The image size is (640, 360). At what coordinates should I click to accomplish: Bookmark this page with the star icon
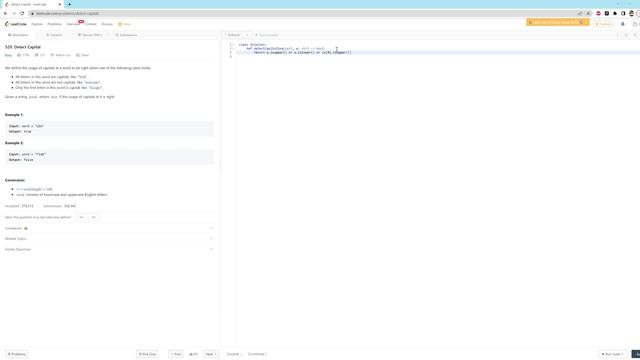pos(588,13)
